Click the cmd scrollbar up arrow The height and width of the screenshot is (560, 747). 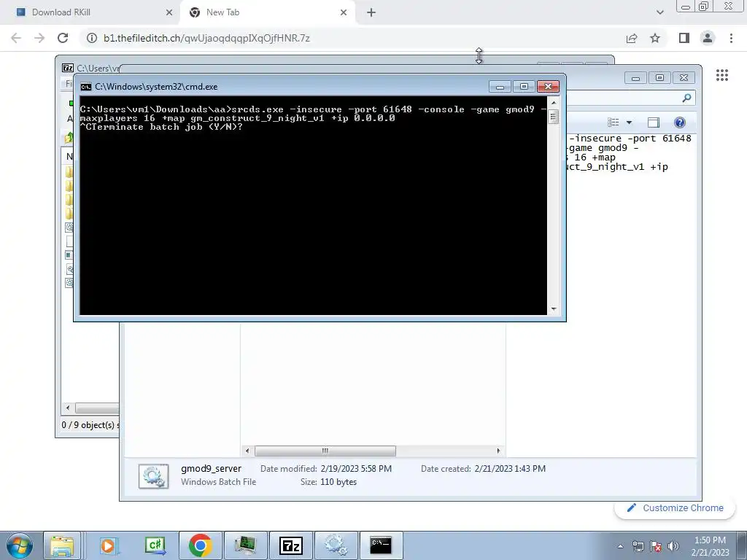(554, 102)
